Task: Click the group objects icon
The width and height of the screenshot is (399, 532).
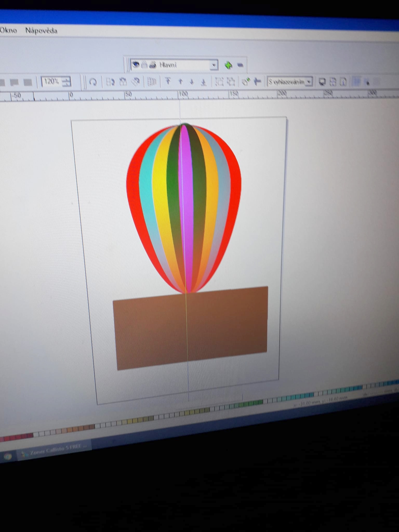Action: tap(220, 82)
